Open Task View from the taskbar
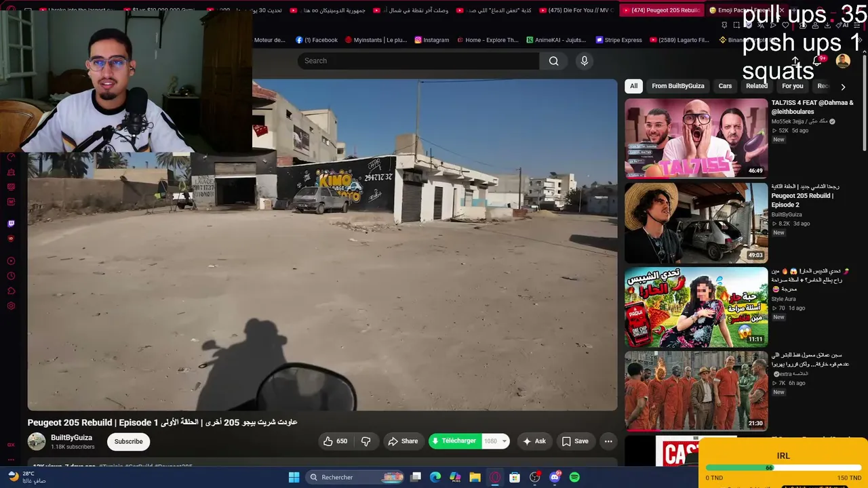 coord(416,477)
